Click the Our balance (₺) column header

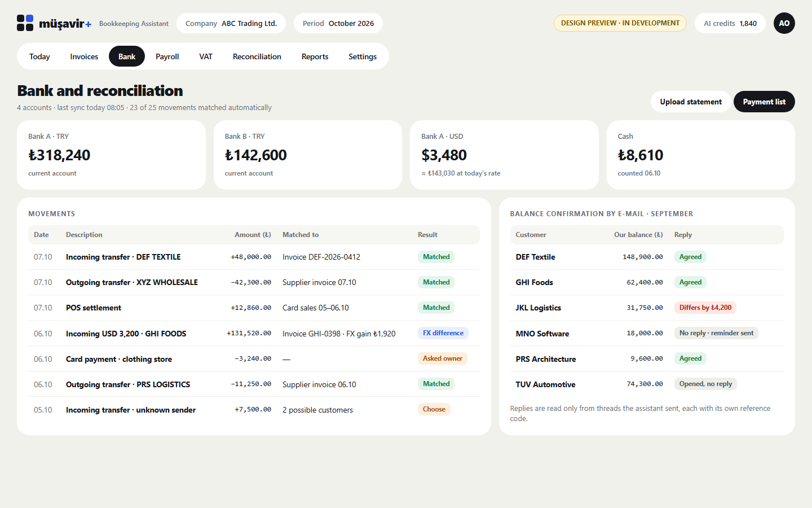638,235
